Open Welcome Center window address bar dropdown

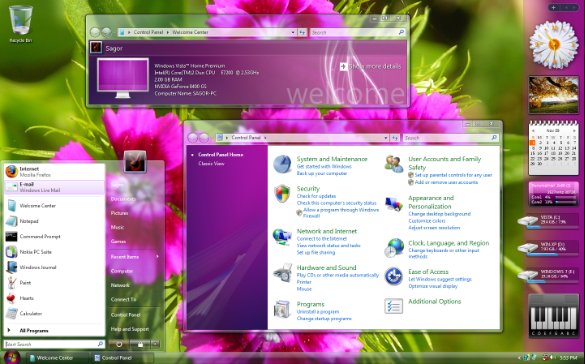tap(293, 32)
